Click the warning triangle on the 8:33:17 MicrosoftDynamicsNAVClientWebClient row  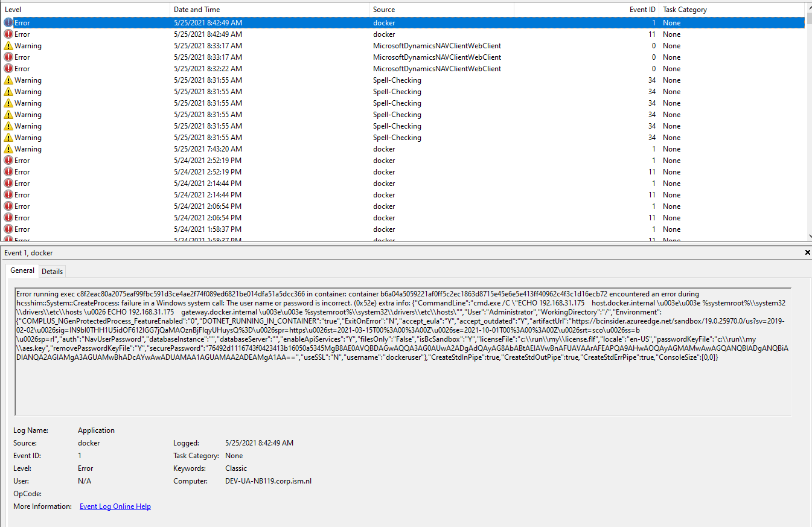8,45
